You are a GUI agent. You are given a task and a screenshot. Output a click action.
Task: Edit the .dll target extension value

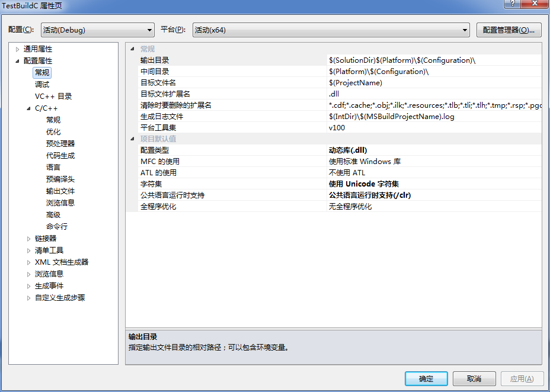click(x=334, y=94)
